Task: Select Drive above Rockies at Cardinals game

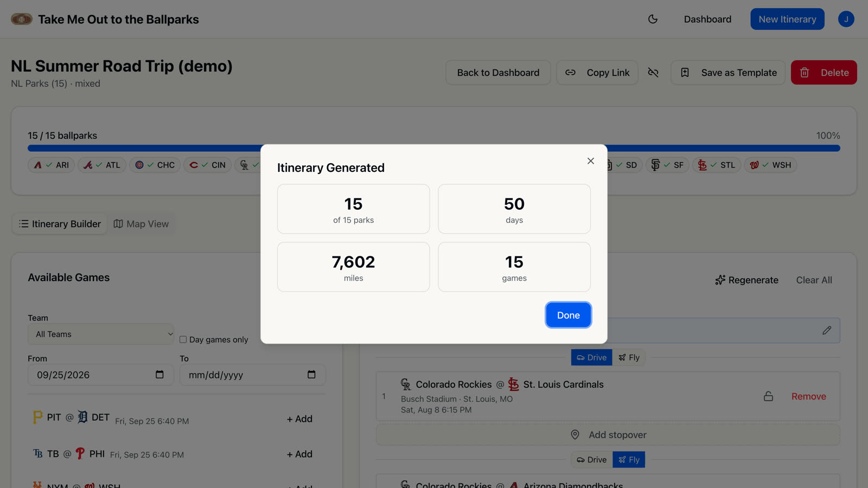Action: (x=591, y=357)
